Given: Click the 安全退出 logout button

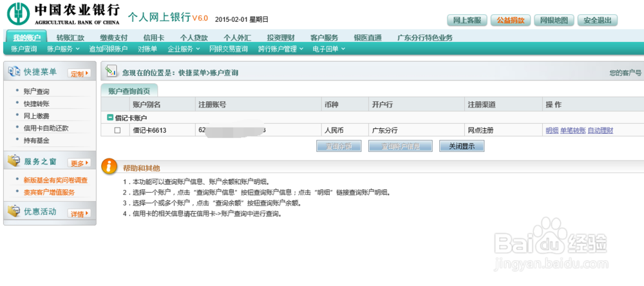Looking at the screenshot, I should pyautogui.click(x=598, y=20).
